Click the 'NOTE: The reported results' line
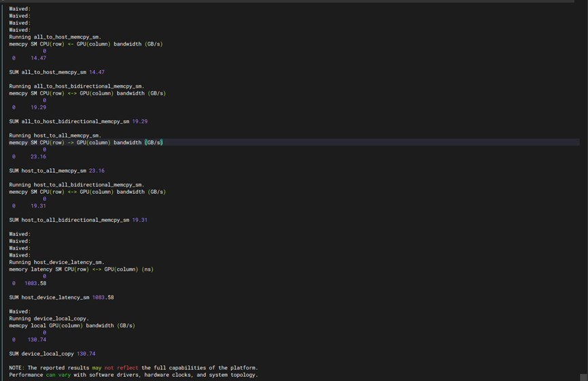588x381 pixels. point(133,368)
